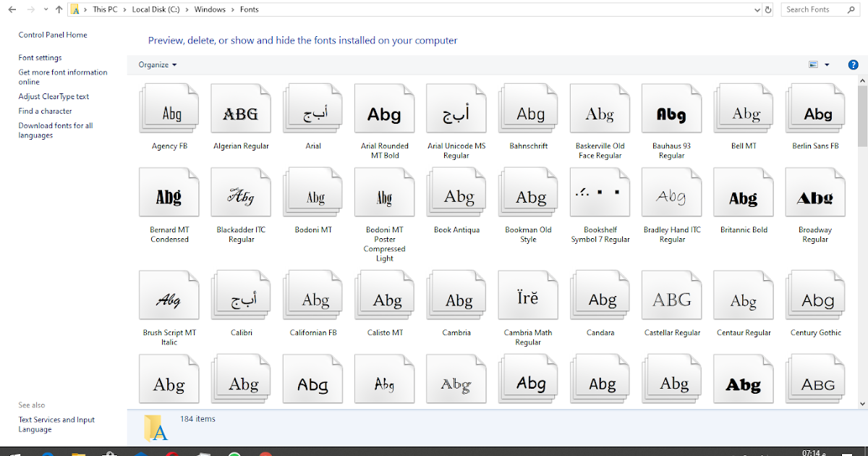This screenshot has height=456, width=868.
Task: Expand the chevron after Windows breadcrumb
Action: tap(234, 9)
